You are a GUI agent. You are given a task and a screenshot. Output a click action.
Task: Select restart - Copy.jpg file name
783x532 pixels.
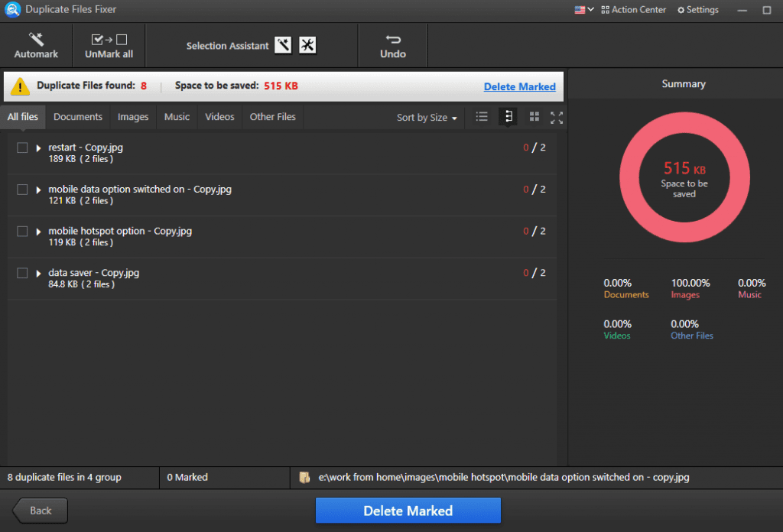coord(86,148)
